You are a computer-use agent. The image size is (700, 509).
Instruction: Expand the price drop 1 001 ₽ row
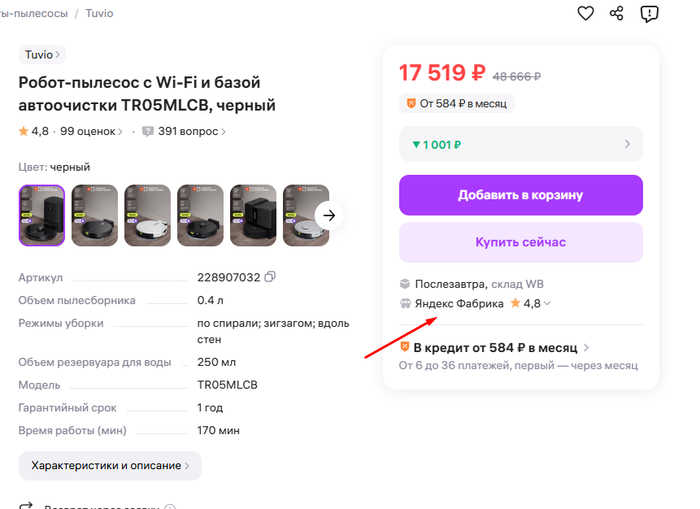(520, 144)
